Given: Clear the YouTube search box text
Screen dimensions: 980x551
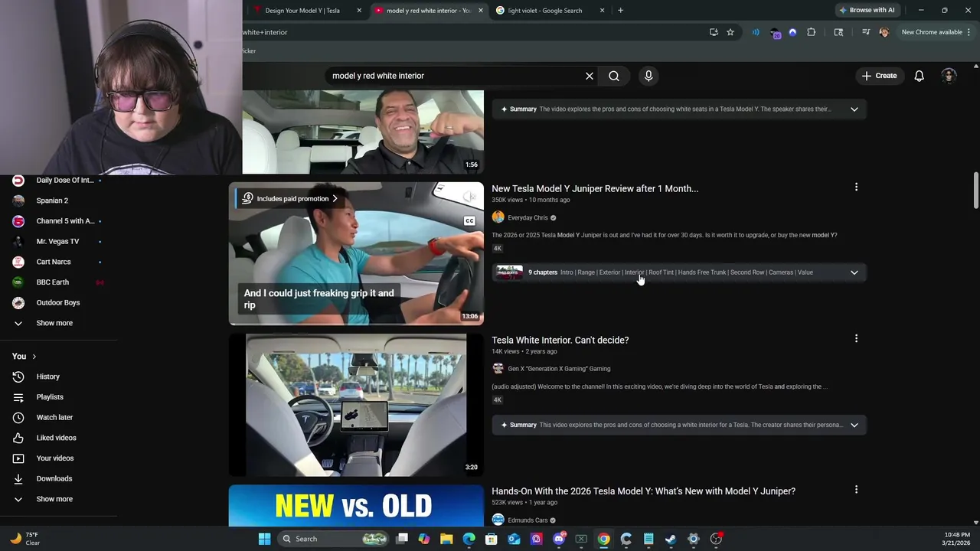Looking at the screenshot, I should tap(590, 76).
